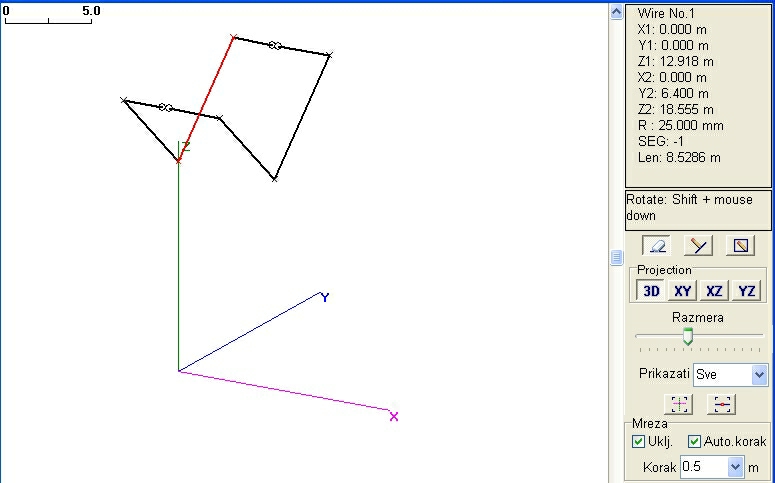Viewport: 775px width, 483px height.
Task: Open the Prikazati dropdown
Action: pyautogui.click(x=759, y=375)
